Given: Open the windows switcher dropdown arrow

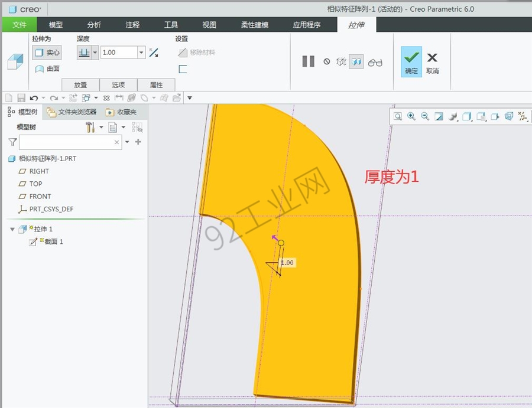Looking at the screenshot, I should pos(96,98).
